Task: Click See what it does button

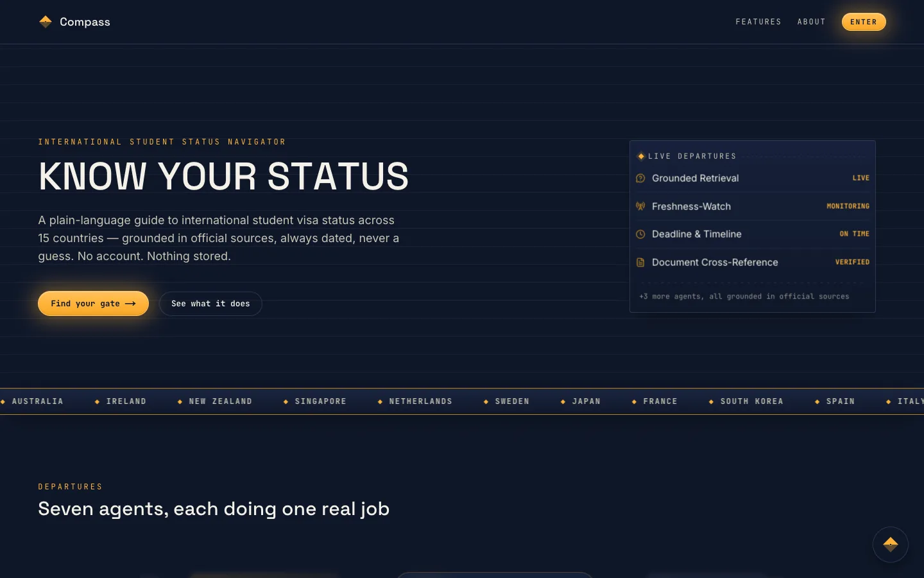Action: pyautogui.click(x=210, y=304)
